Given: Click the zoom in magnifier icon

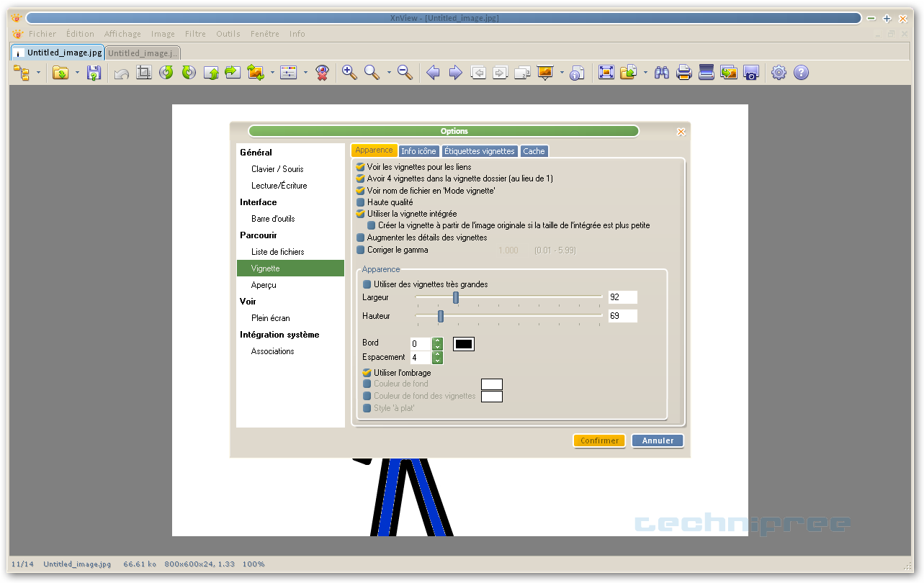Looking at the screenshot, I should (349, 73).
